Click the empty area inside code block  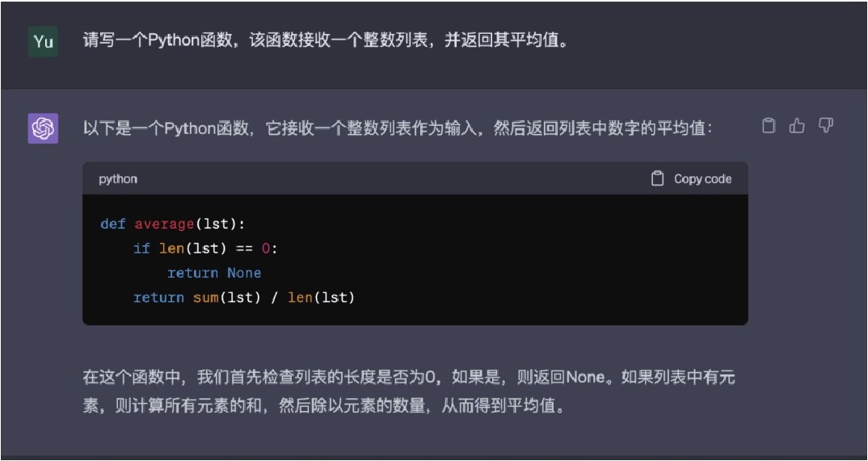pos(554,260)
